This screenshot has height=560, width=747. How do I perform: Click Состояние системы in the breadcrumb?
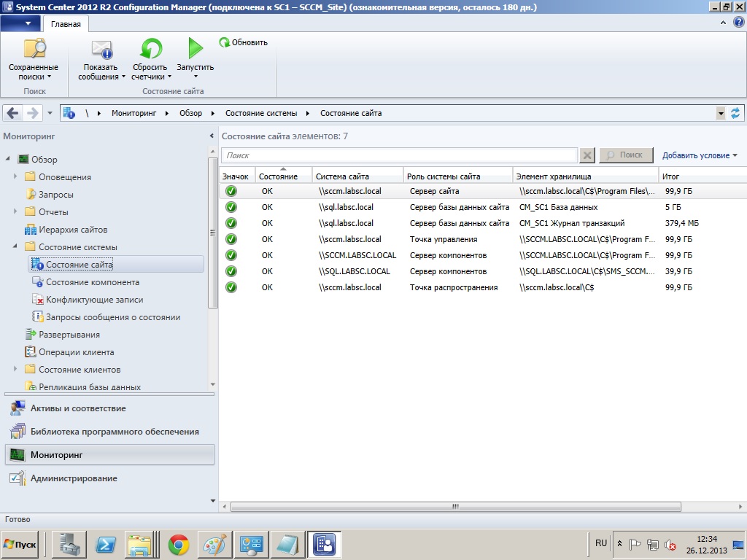[261, 113]
